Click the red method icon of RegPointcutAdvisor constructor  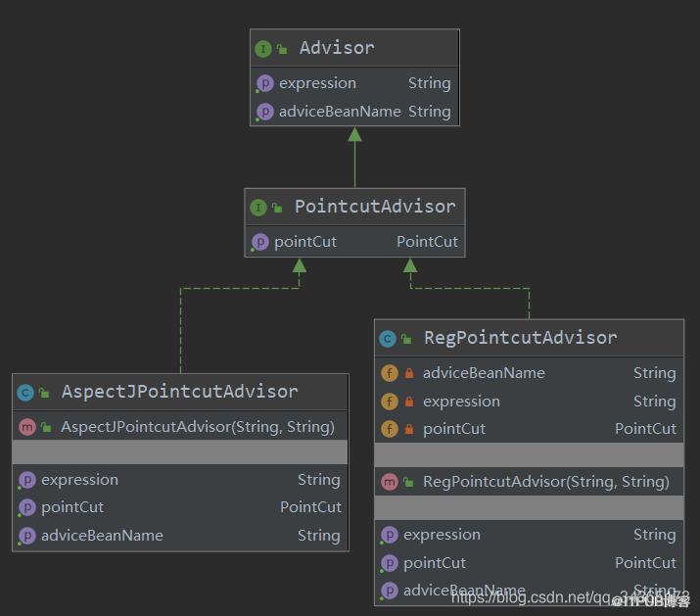[x=390, y=482]
